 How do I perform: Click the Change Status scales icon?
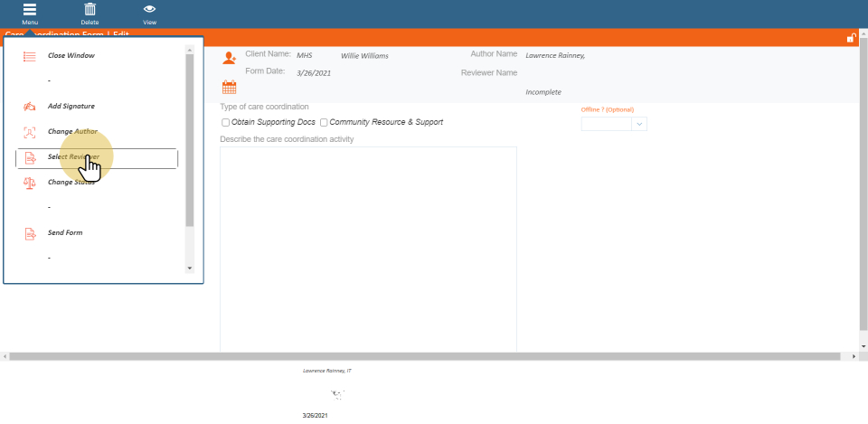pos(29,183)
